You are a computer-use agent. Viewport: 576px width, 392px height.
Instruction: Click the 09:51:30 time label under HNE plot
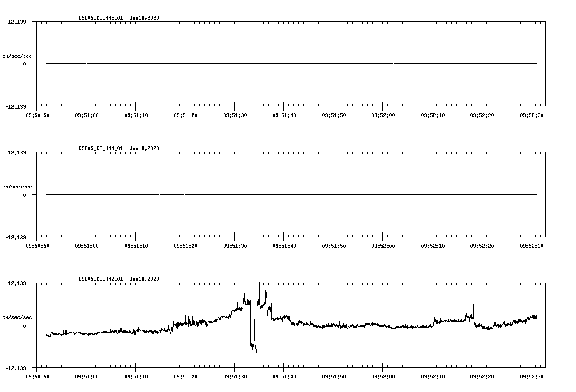point(235,115)
